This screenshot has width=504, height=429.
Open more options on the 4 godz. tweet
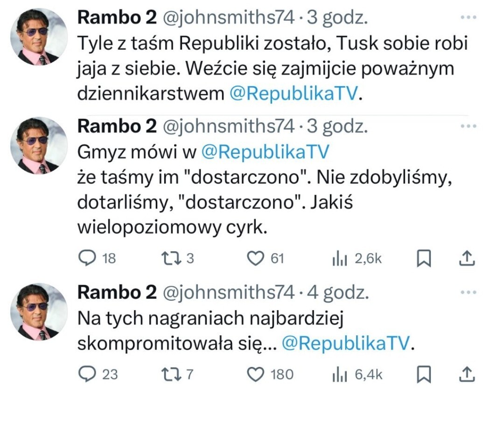[x=468, y=292]
